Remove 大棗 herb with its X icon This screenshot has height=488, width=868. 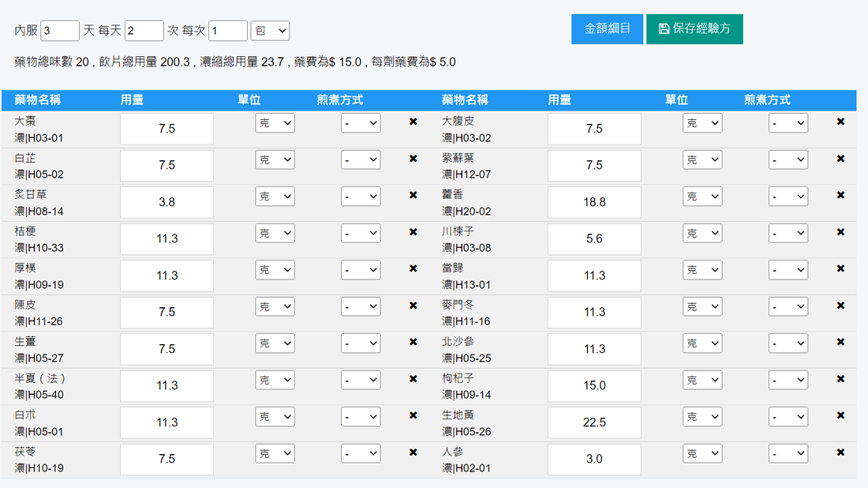(x=413, y=122)
